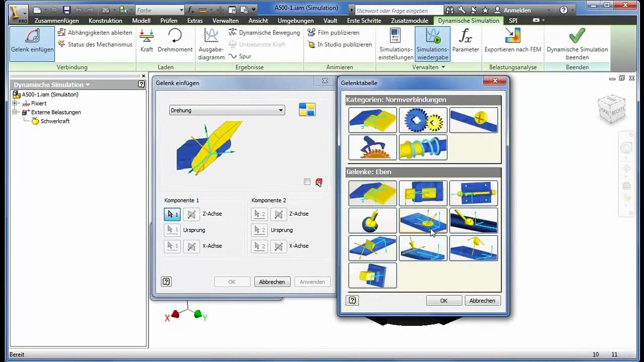The height and width of the screenshot is (362, 644).
Task: Click Dynamische Bewegung tool
Action: click(264, 32)
